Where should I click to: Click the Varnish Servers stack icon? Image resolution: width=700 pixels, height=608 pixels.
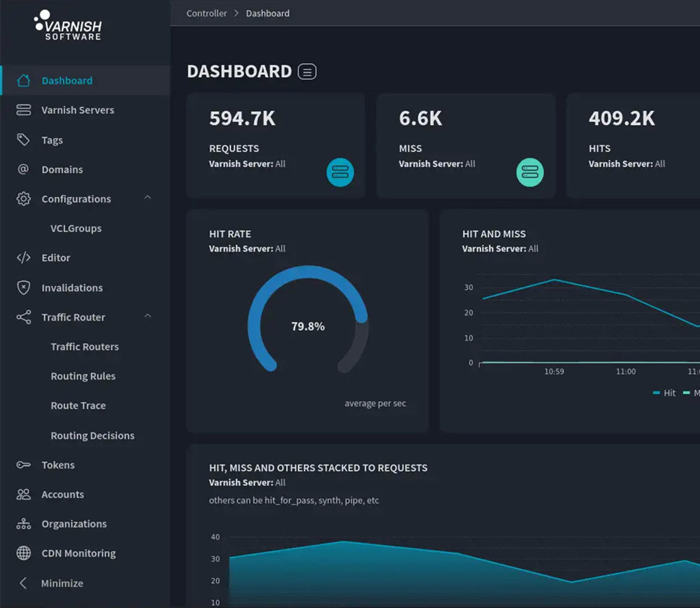pyautogui.click(x=24, y=110)
